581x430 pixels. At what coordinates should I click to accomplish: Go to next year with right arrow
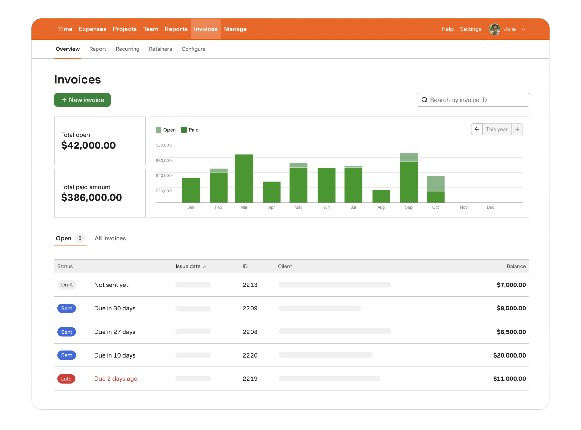click(x=517, y=129)
